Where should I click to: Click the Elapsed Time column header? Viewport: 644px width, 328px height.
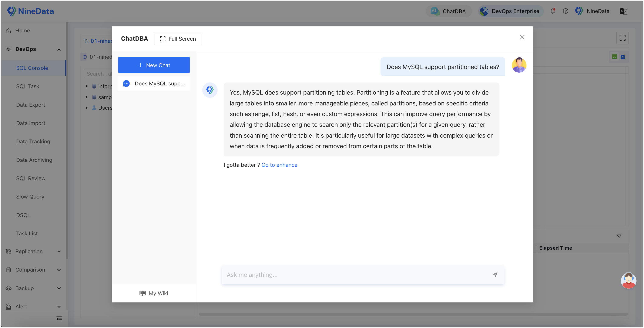(x=556, y=248)
